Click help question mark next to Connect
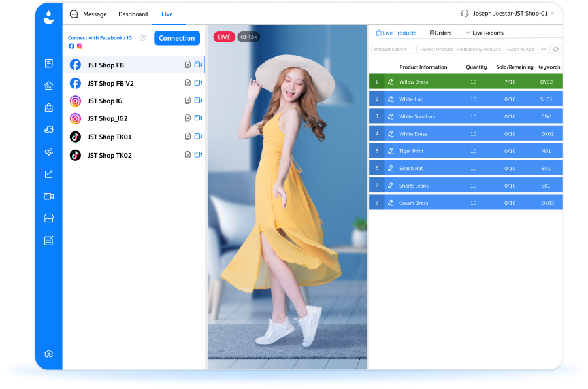This screenshot has width=588, height=389. pos(142,37)
